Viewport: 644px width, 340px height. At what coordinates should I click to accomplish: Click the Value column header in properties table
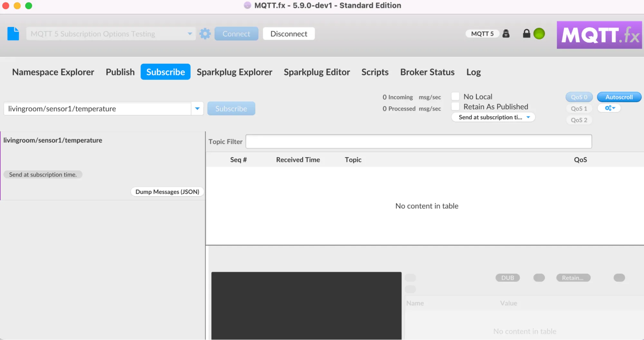pyautogui.click(x=508, y=303)
